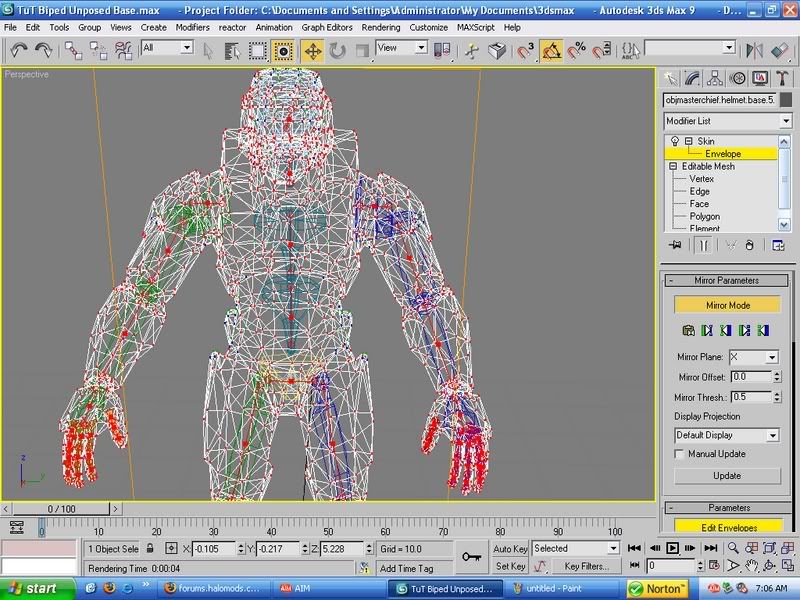Open the Customize menu
This screenshot has width=800, height=600.
(x=429, y=28)
